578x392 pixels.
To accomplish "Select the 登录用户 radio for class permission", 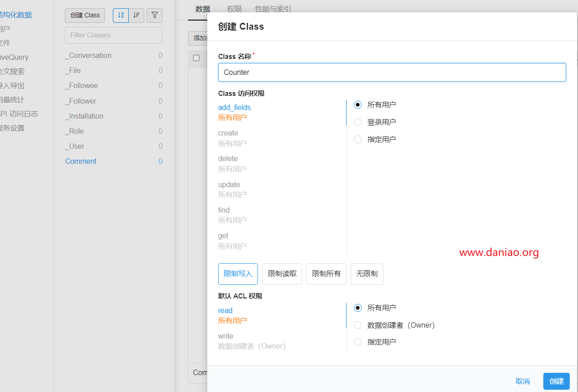I will [358, 122].
